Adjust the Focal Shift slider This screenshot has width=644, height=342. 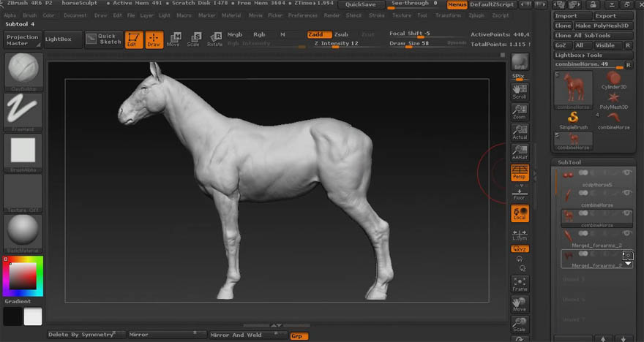click(x=427, y=34)
